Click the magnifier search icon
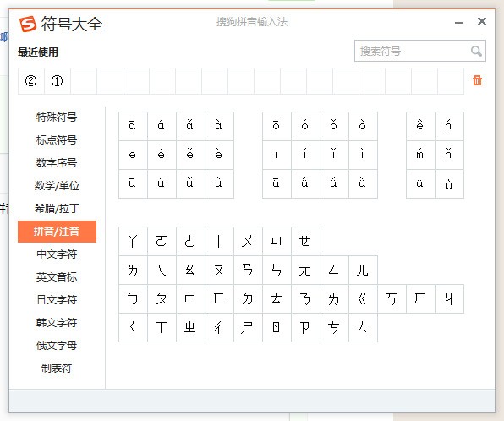 pos(476,51)
